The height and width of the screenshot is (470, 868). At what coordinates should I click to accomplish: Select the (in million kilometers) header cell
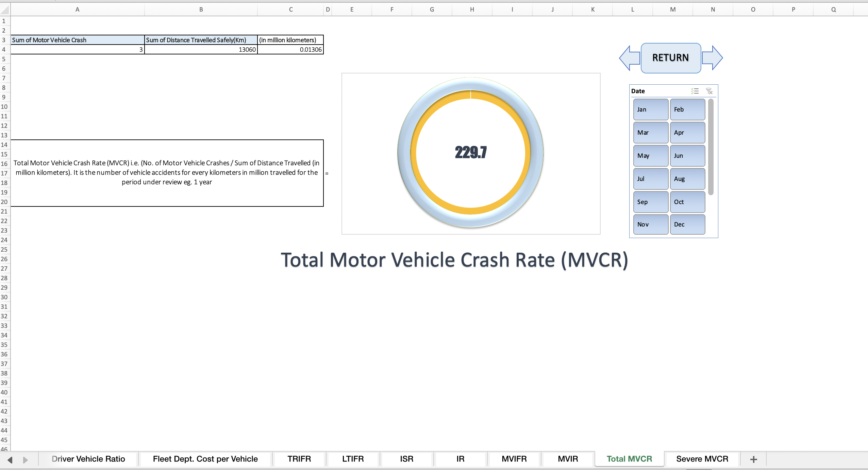coord(290,40)
